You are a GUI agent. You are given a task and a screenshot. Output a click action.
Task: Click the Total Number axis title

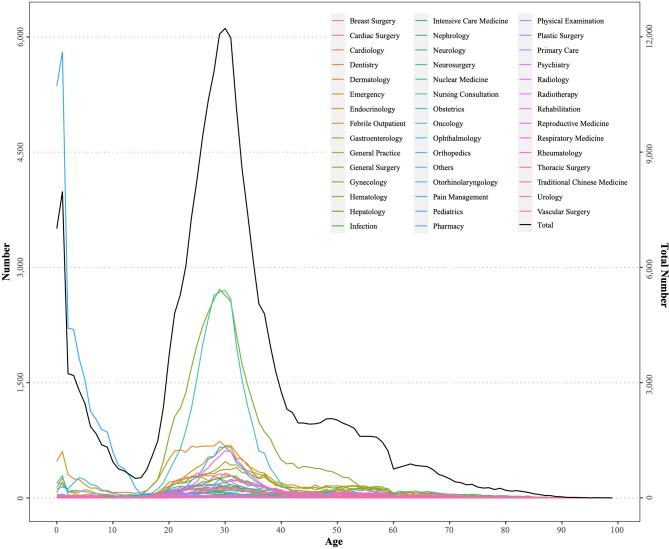tap(663, 275)
